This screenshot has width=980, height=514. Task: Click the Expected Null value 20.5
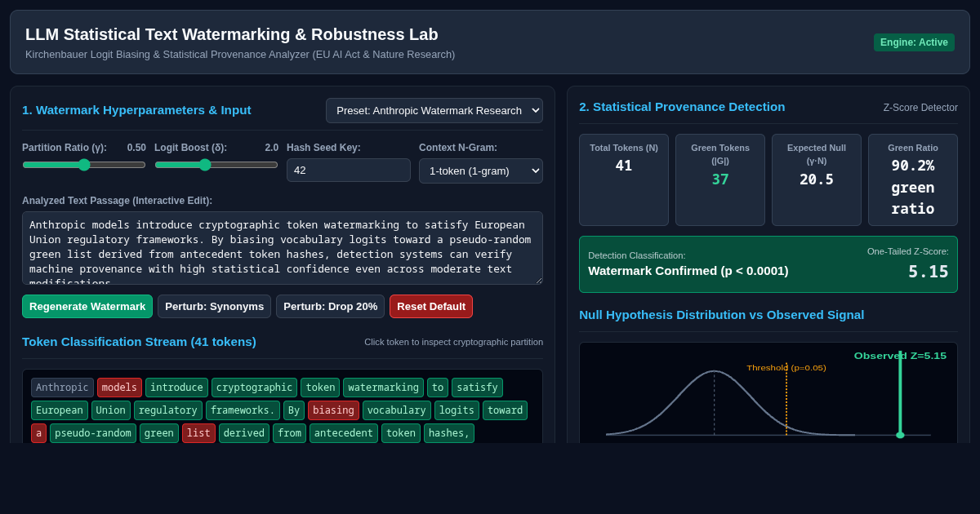click(x=817, y=179)
